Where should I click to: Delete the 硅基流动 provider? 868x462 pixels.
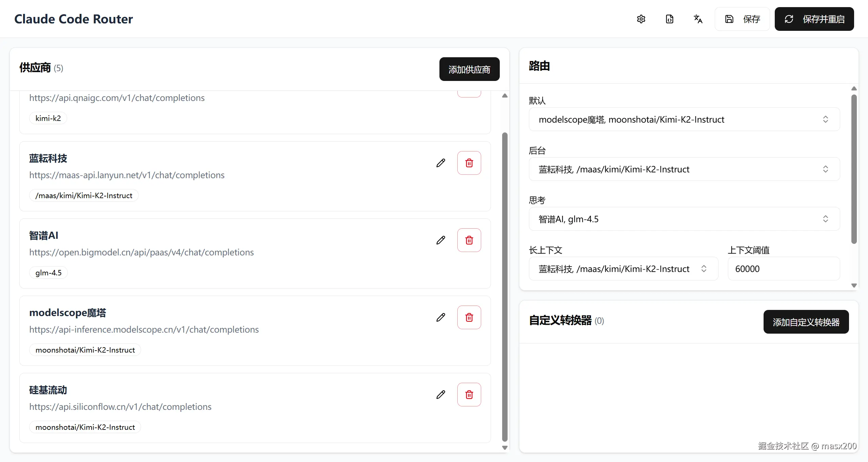pos(469,395)
